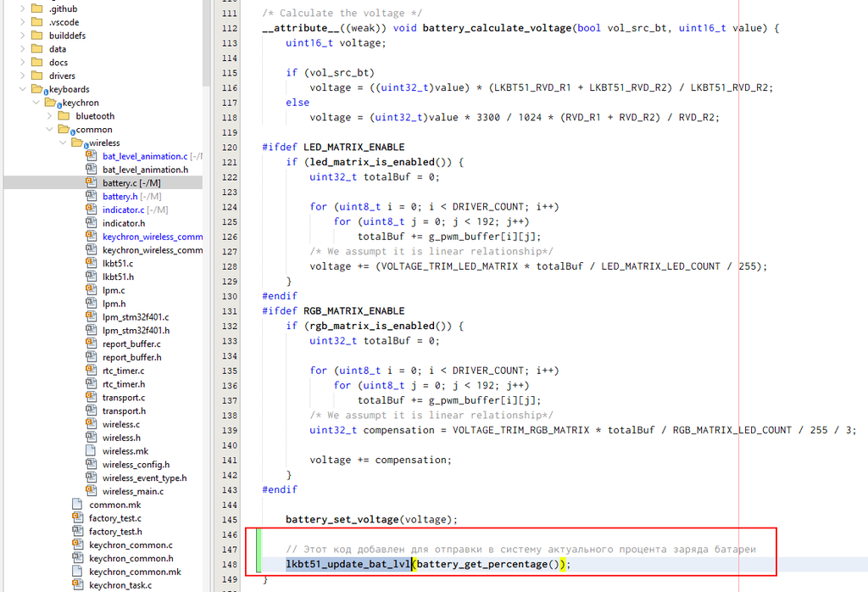This screenshot has width=868, height=592.
Task: Click line number 148 in the gutter
Action: (x=229, y=565)
